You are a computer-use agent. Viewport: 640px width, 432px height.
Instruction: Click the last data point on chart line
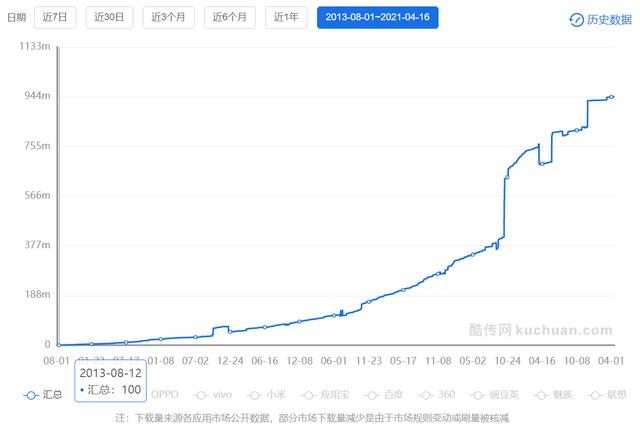pos(611,97)
